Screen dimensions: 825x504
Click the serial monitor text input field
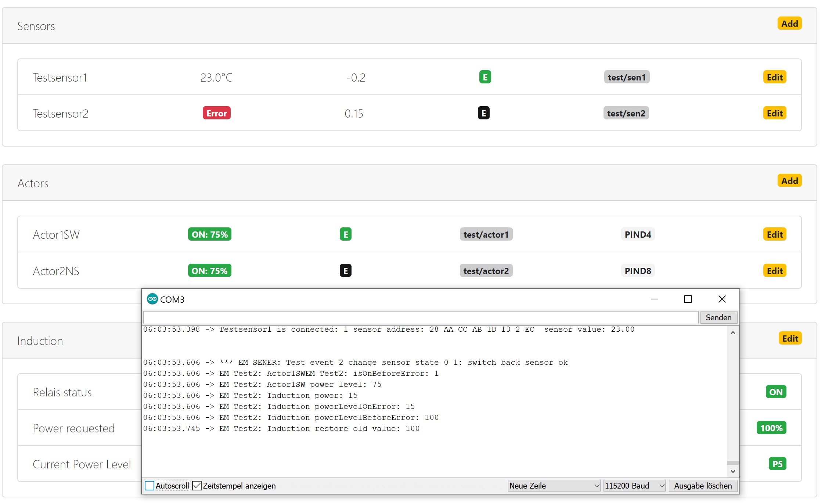pos(421,317)
